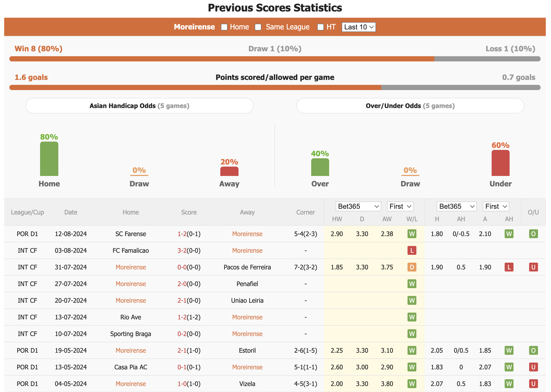Image resolution: width=551 pixels, height=392 pixels.
Task: Click the Vizela away team cell
Action: (247, 384)
